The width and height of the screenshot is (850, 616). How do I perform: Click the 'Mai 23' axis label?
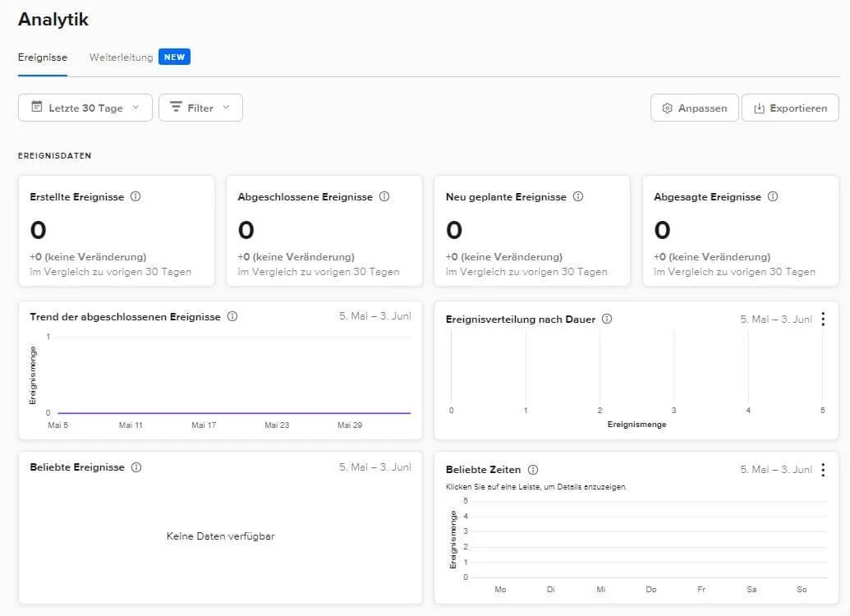pyautogui.click(x=277, y=425)
